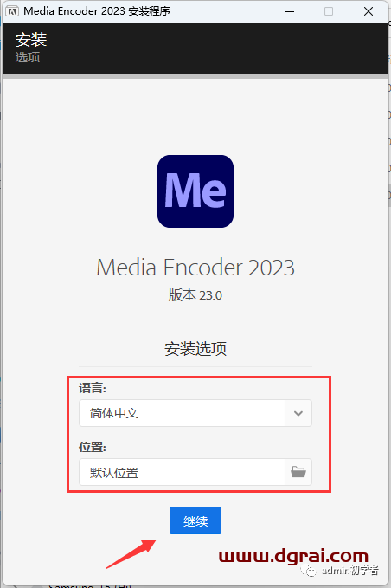391x588 pixels.
Task: Minimize the Media Encoder installer window
Action: pyautogui.click(x=290, y=11)
